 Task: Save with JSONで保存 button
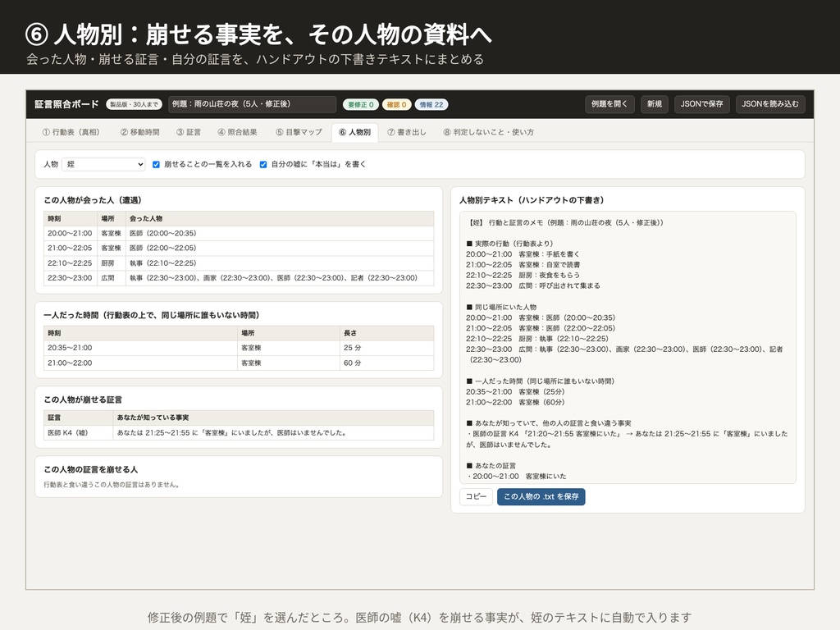701,104
